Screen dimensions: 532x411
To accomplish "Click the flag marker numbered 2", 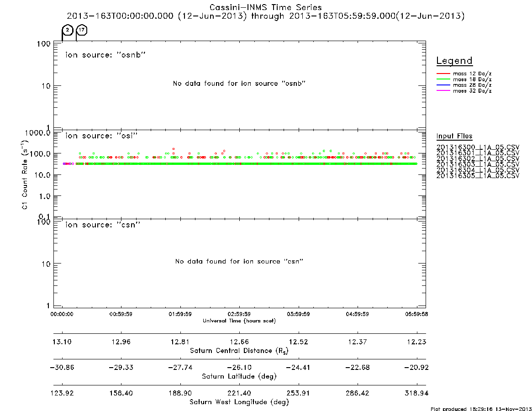I will click(68, 30).
